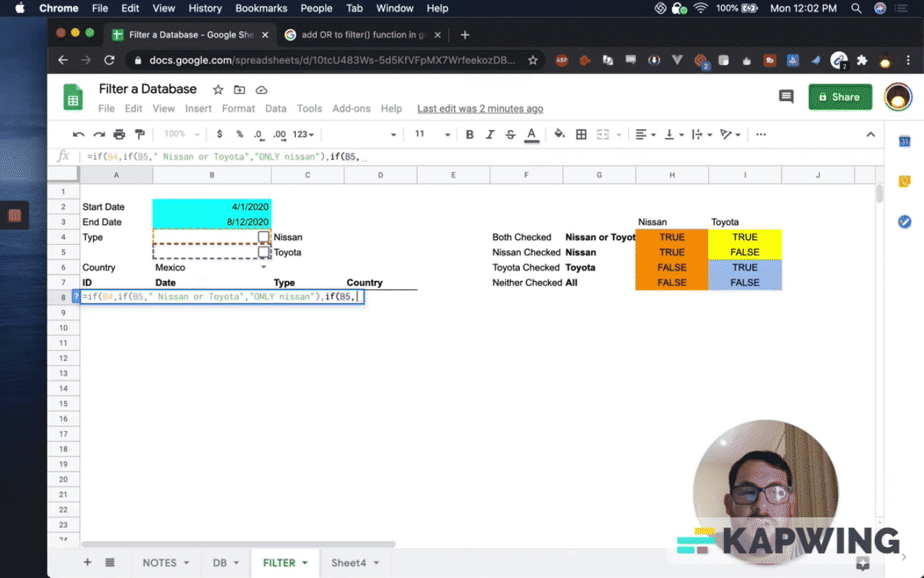Open more toolbar options ellipsis
The image size is (924, 578).
760,134
